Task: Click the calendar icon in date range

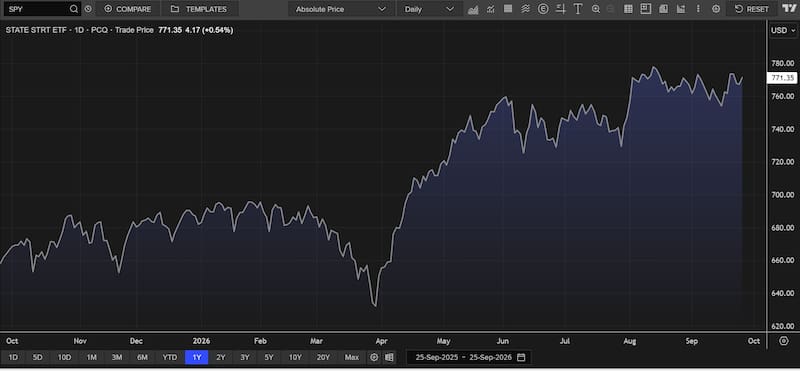Action: pos(521,357)
